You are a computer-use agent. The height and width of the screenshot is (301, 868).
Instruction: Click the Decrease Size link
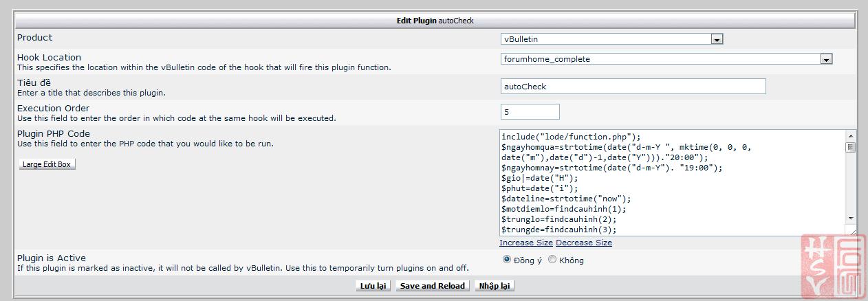pos(584,243)
